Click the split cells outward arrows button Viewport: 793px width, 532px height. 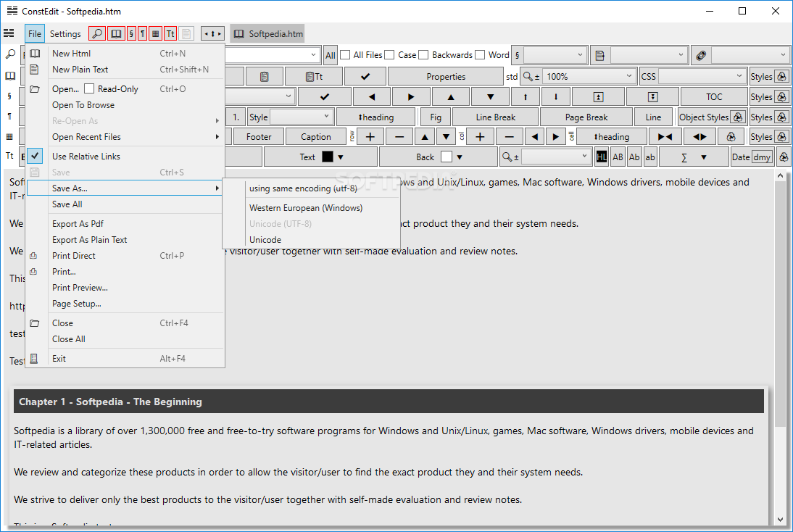[699, 136]
